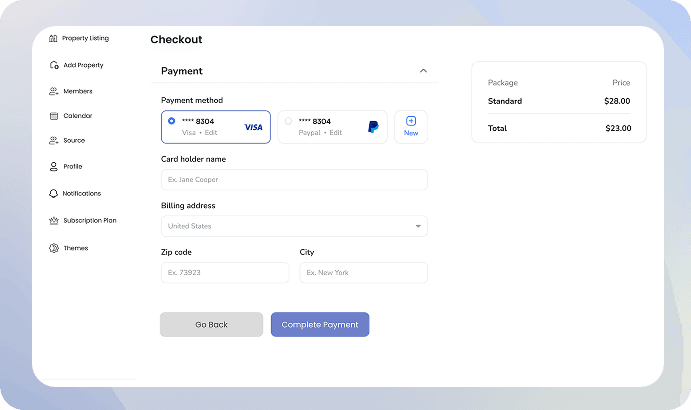Image resolution: width=691 pixels, height=410 pixels.
Task: Focus the City input field
Action: pos(364,273)
